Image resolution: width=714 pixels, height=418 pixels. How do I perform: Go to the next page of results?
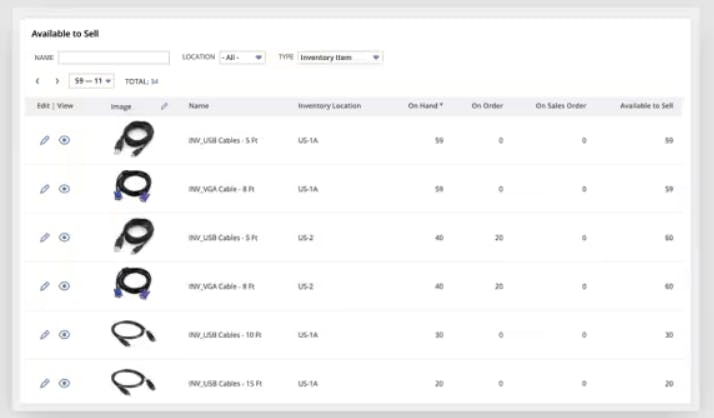[x=57, y=81]
